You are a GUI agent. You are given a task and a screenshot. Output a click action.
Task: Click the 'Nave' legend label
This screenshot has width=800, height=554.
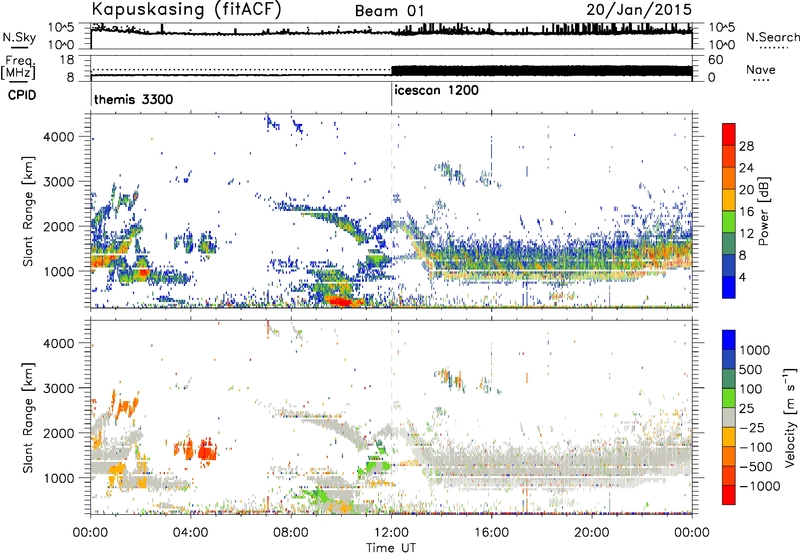pyautogui.click(x=761, y=70)
